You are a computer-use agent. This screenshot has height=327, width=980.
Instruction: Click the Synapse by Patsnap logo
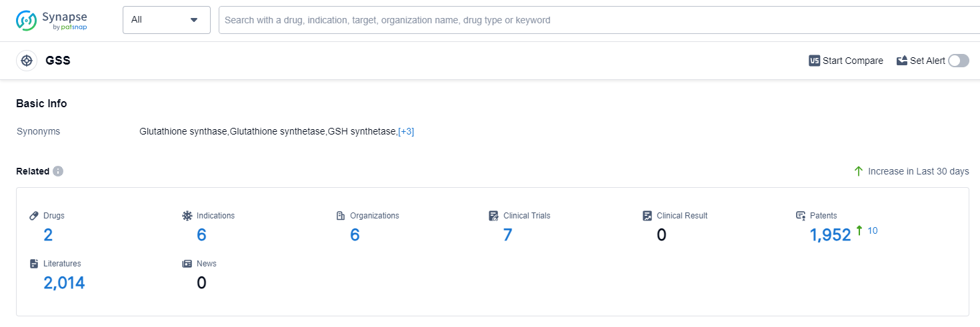click(52, 20)
